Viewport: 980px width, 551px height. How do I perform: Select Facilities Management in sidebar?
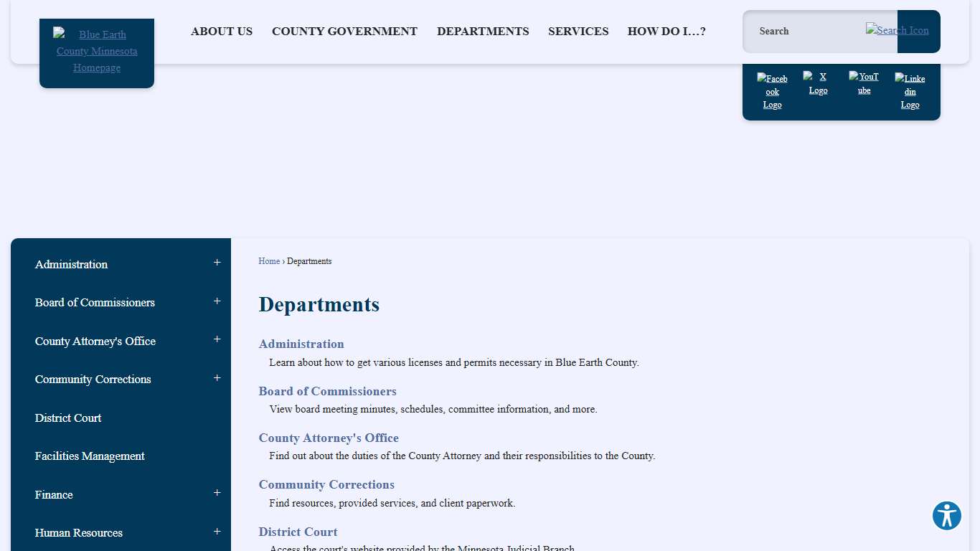click(x=89, y=456)
